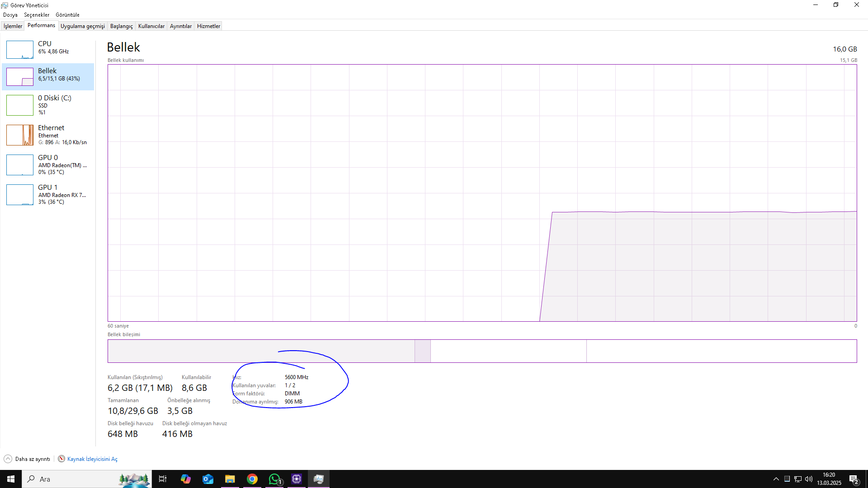Image resolution: width=868 pixels, height=488 pixels.
Task: Click Kaynak İzleyicisini Aç link
Action: click(92, 459)
